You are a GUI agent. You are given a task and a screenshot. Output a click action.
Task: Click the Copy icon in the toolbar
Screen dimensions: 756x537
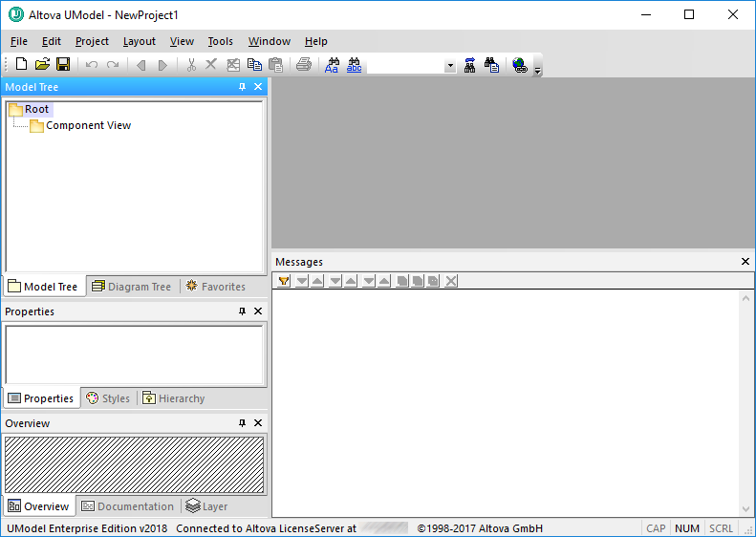pyautogui.click(x=254, y=65)
